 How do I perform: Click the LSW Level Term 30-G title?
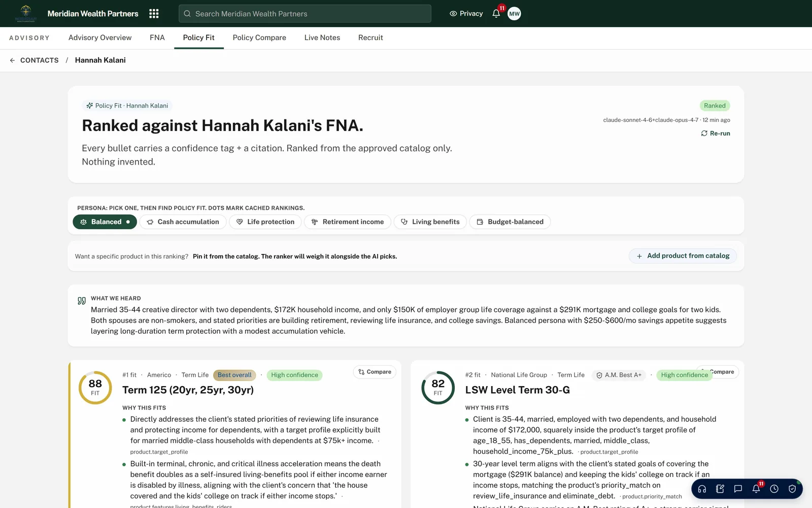pyautogui.click(x=518, y=390)
